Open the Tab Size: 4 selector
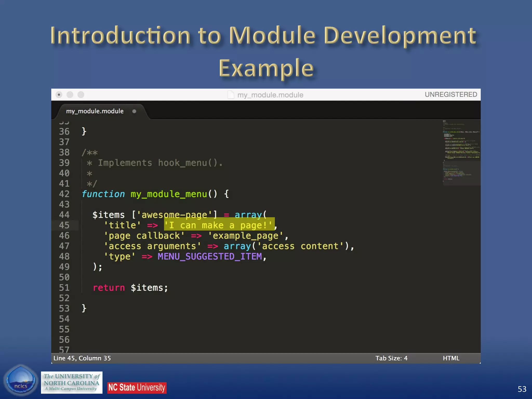This screenshot has height=399, width=532. tap(391, 358)
